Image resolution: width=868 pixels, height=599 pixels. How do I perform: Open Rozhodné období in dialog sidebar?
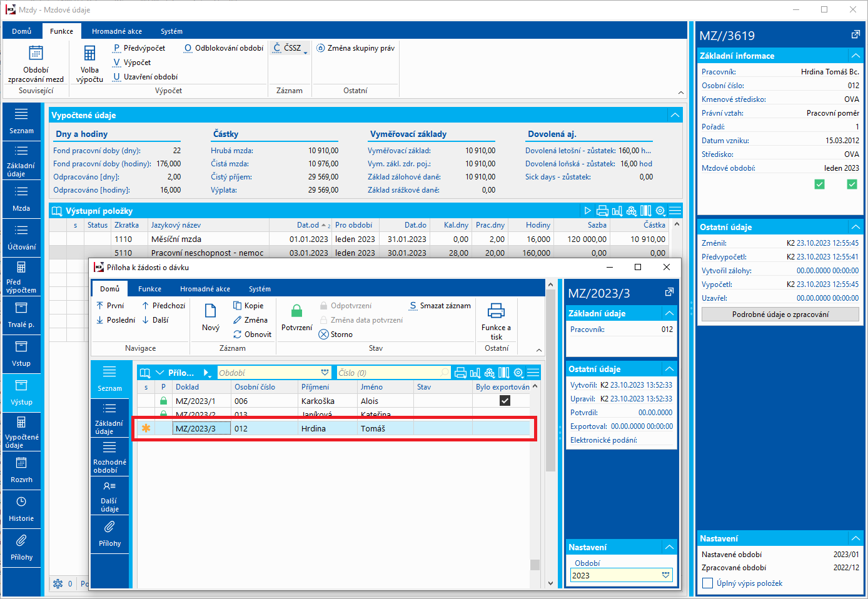pos(109,456)
